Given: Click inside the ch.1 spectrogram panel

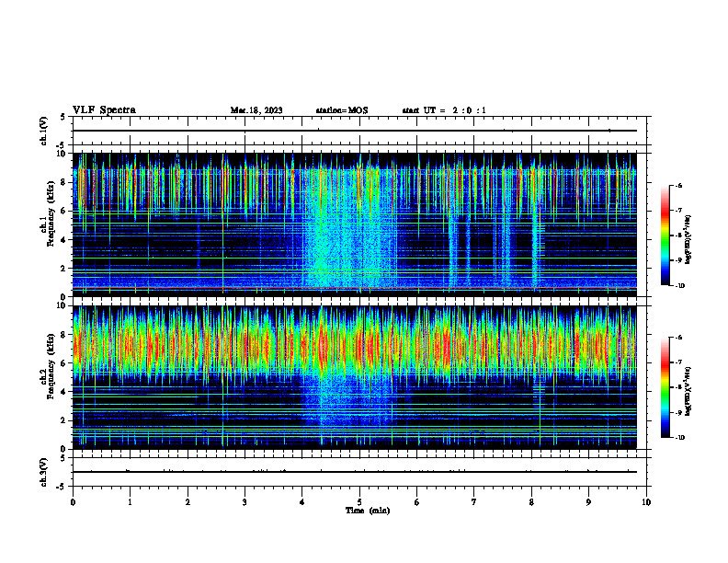Looking at the screenshot, I should point(355,224).
